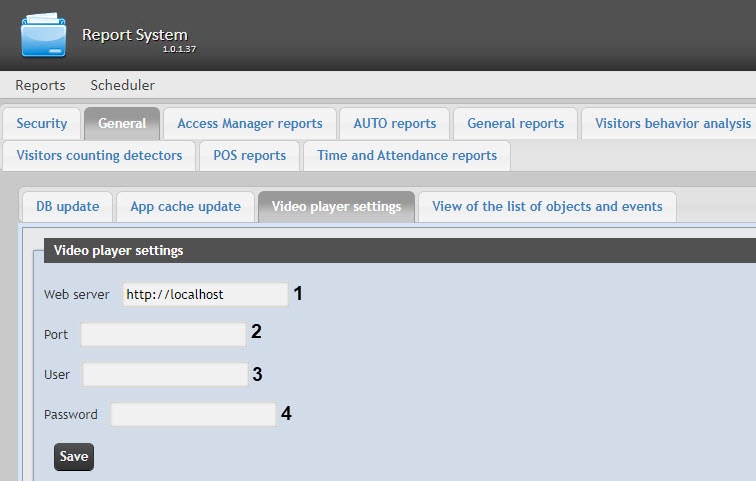The image size is (756, 481).
Task: Switch to the General reports tab
Action: [515, 124]
